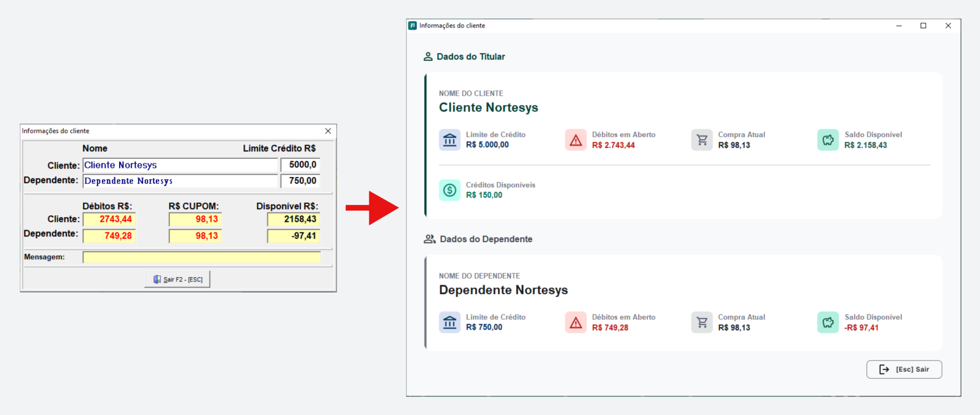The height and width of the screenshot is (415, 980).
Task: Click the Sair F2 - [ESC] button in the old window
Action: 177,280
